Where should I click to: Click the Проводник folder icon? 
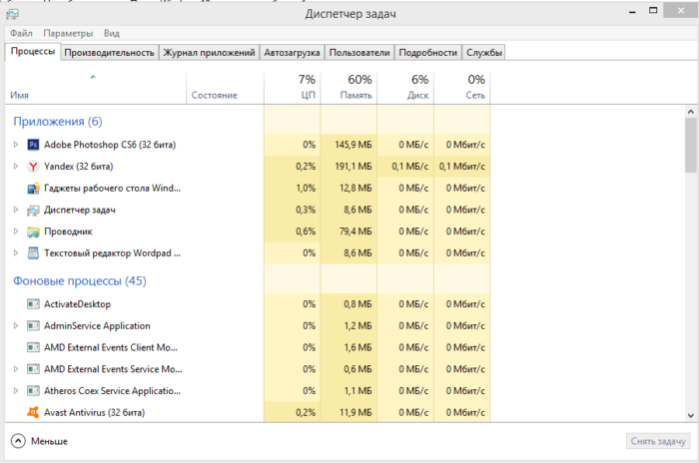tap(33, 232)
